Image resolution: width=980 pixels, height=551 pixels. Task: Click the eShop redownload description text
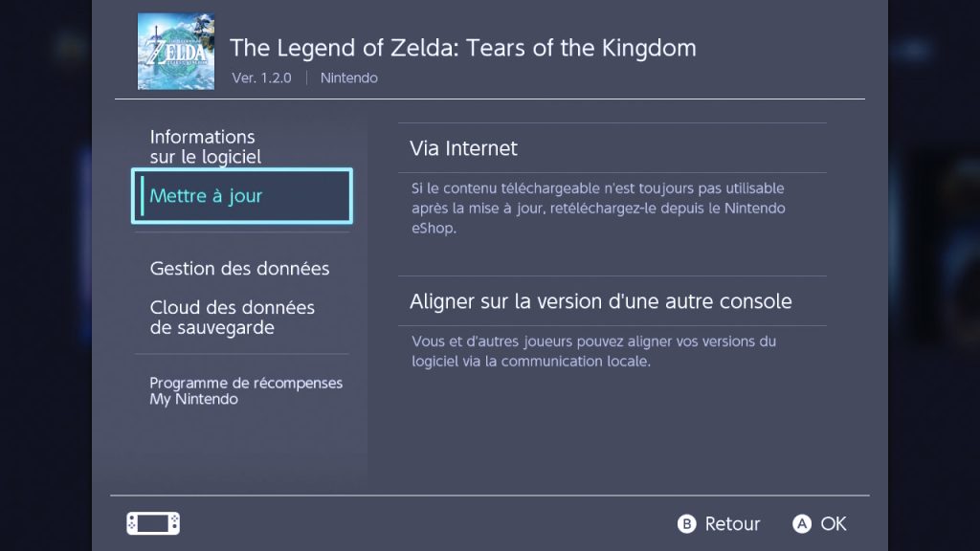(597, 209)
